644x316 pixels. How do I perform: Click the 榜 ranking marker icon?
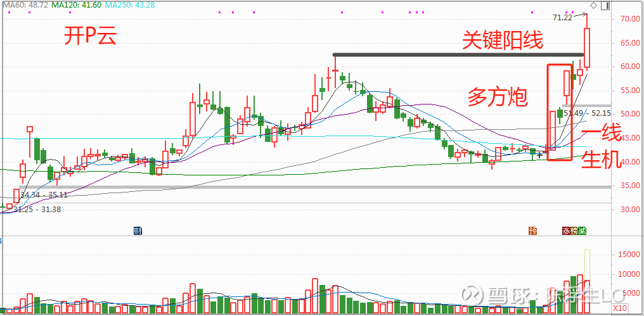click(x=573, y=231)
